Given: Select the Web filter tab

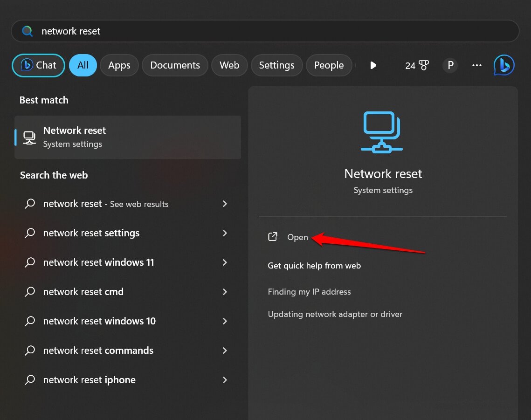Looking at the screenshot, I should [x=229, y=65].
